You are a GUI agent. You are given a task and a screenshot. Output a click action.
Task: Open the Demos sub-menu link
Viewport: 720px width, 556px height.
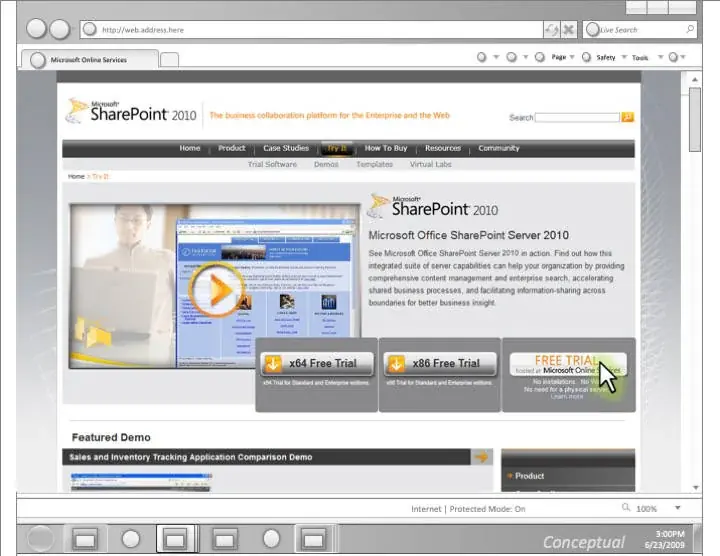326,164
